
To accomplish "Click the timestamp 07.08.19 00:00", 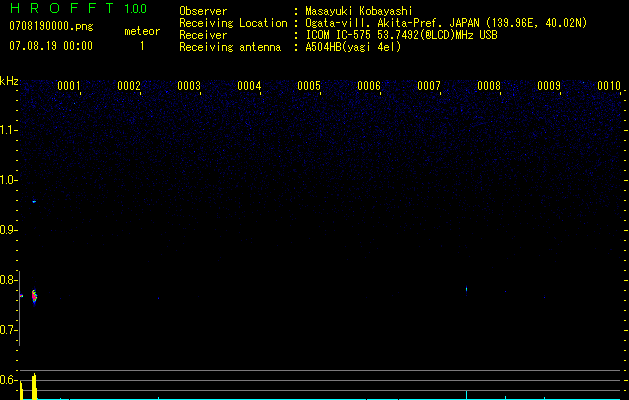I will (x=51, y=46).
